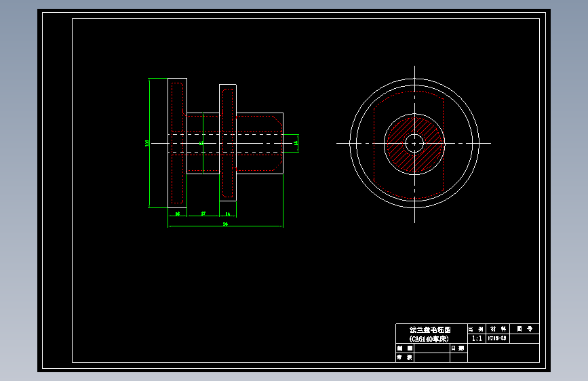Click the "图号" header cell
Image resolution: width=588 pixels, height=381 pixels.
525,329
